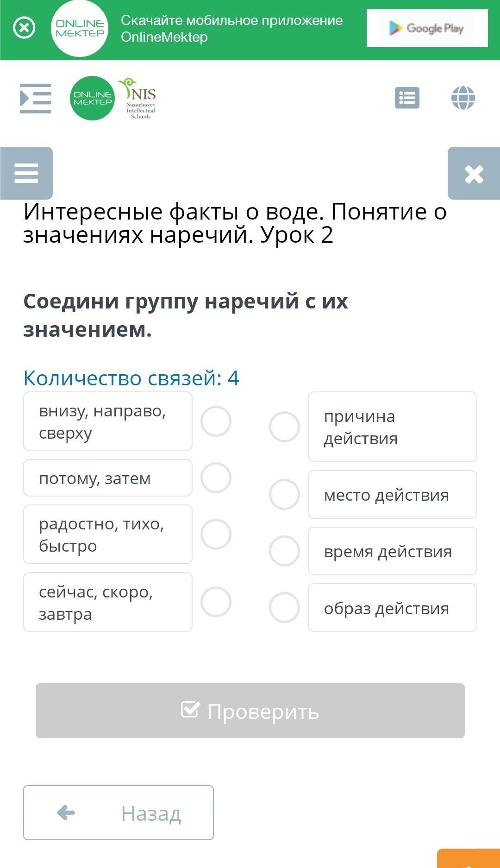Select the radio for "сейчас, скоро, завтра"
Viewport: 500px width, 868px height.
point(216,602)
